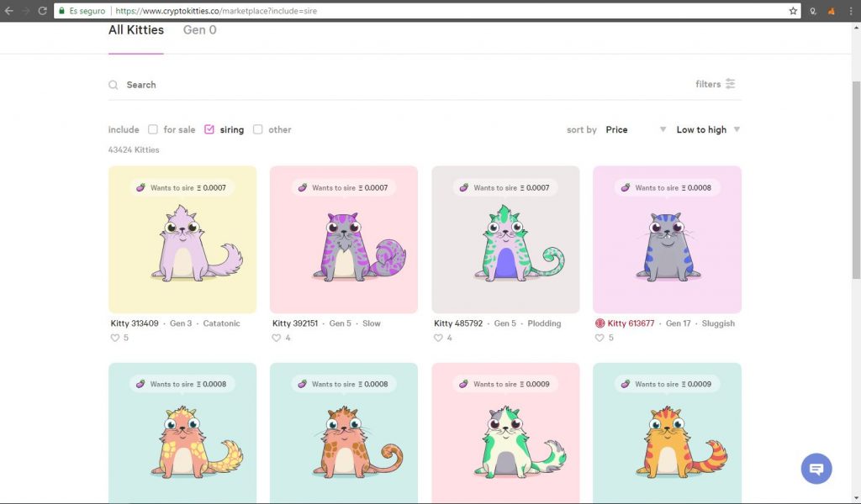Click the Plodding cooldown label
This screenshot has width=861, height=504.
pyautogui.click(x=544, y=323)
